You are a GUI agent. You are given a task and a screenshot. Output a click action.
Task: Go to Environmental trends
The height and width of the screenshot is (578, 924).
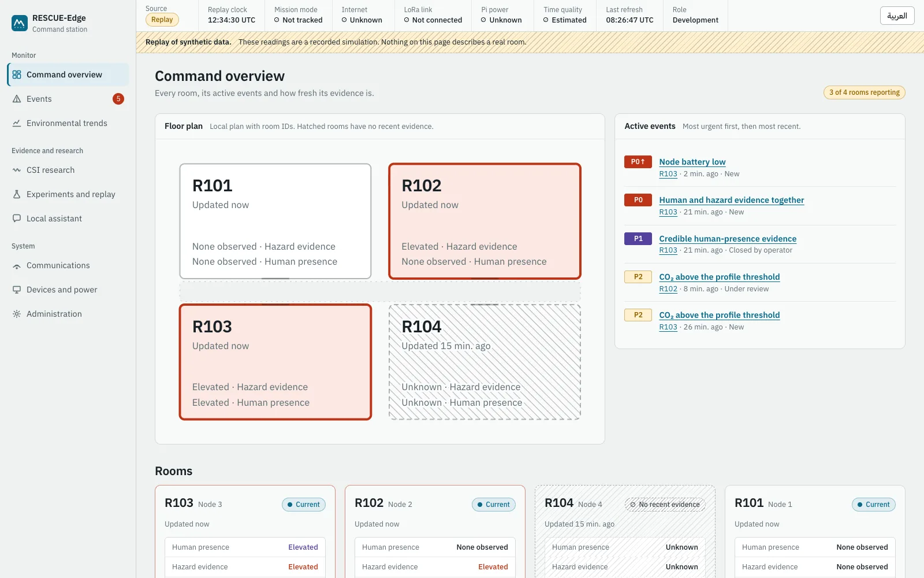(68, 123)
